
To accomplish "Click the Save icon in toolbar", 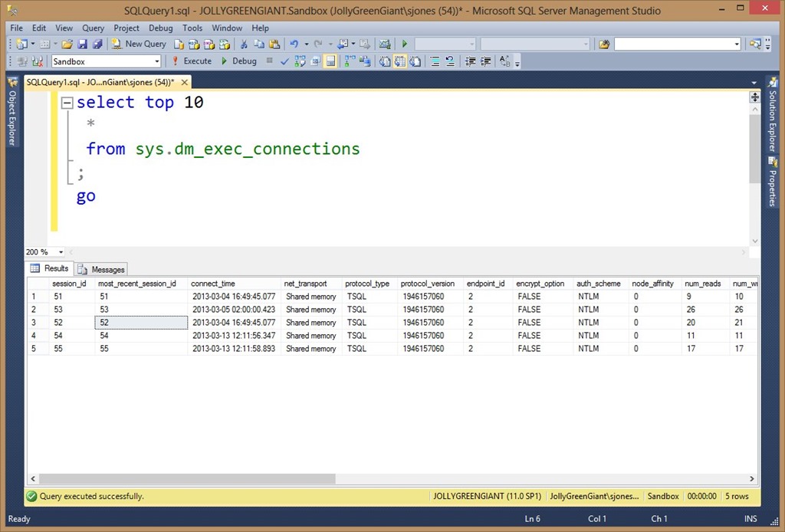I will [82, 44].
